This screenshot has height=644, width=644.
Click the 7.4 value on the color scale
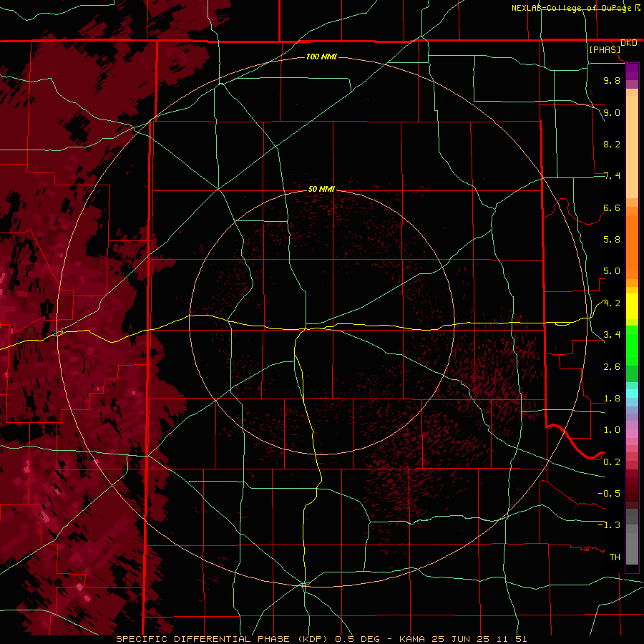(x=612, y=176)
